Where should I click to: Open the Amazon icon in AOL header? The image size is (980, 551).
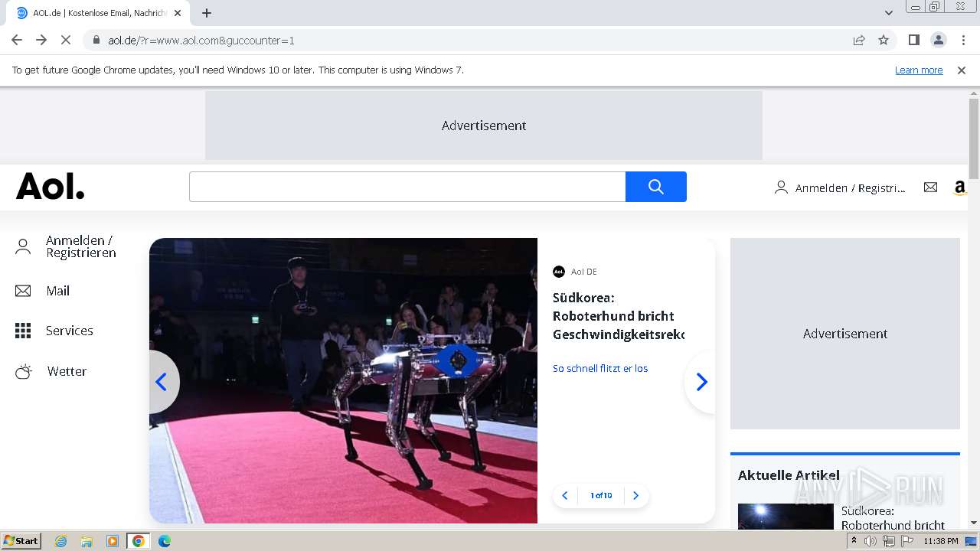point(960,187)
